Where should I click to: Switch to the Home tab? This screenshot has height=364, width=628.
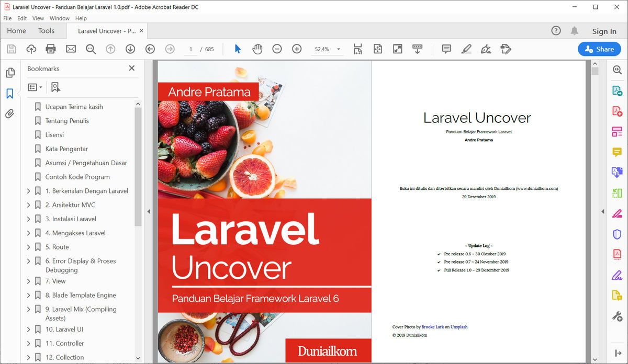16,31
